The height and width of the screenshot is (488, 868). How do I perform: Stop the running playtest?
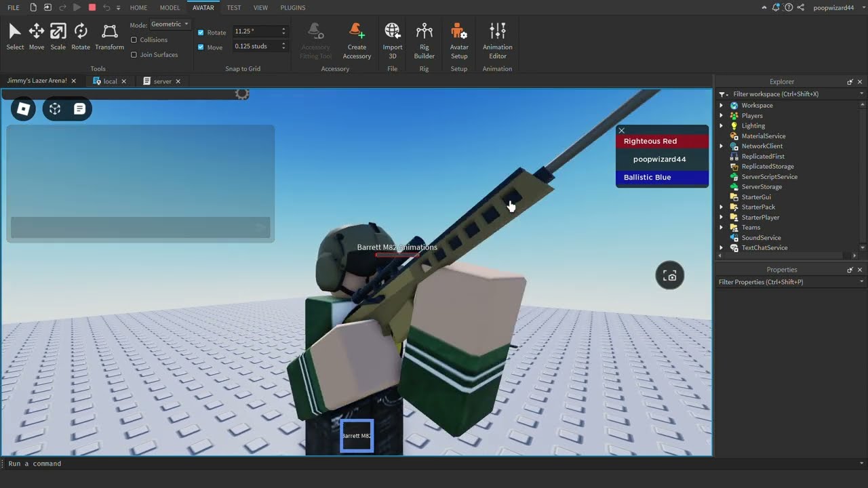[x=92, y=7]
